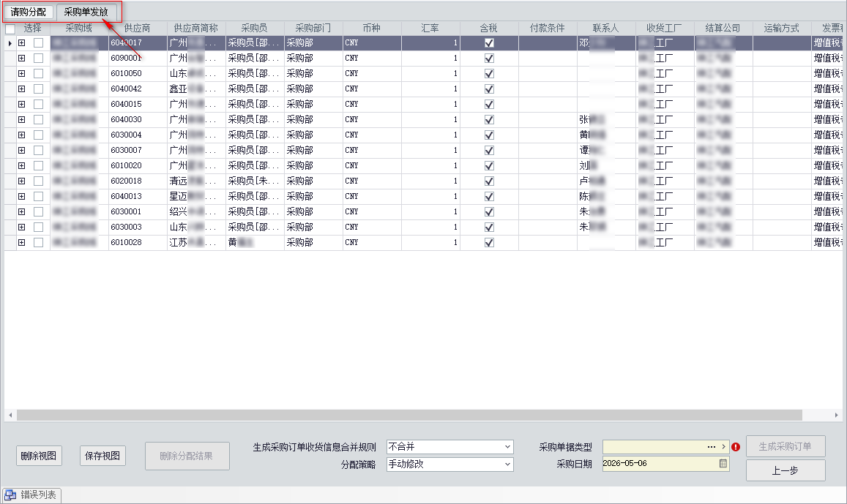This screenshot has width=847, height=504.
Task: Click the 付款条件 column header
Action: [547, 28]
